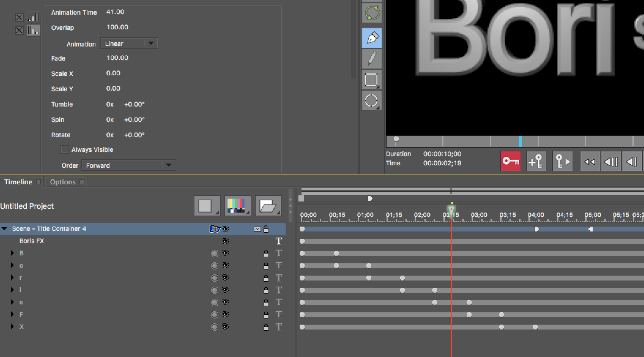Image resolution: width=644 pixels, height=357 pixels.
Task: Expand the F track
Action: coord(12,314)
